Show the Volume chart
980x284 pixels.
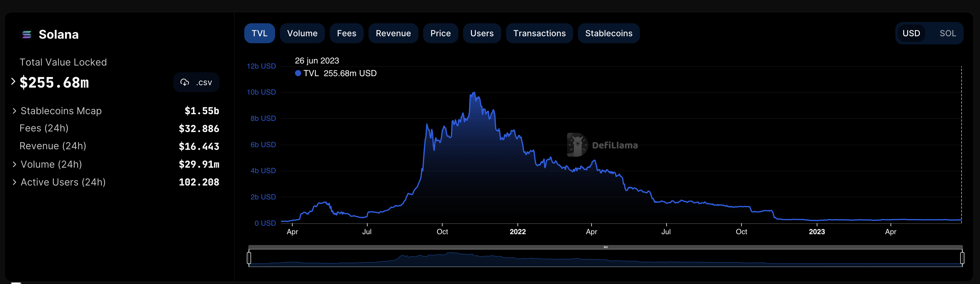coord(302,34)
